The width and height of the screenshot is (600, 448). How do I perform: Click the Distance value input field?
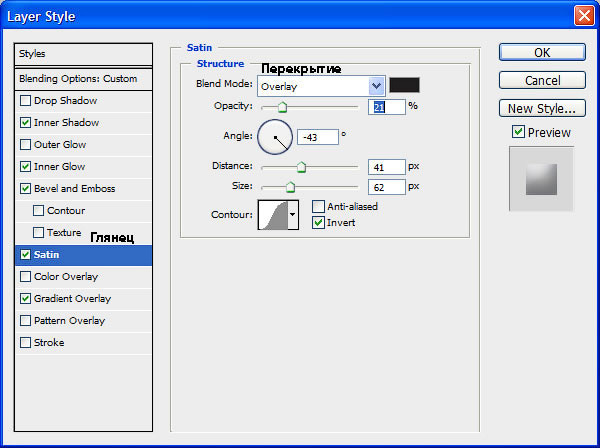pyautogui.click(x=386, y=167)
